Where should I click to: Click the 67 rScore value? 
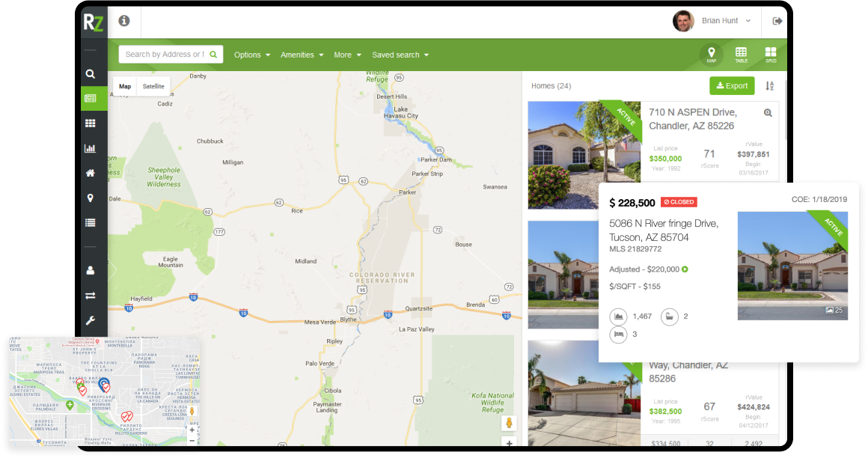[709, 406]
